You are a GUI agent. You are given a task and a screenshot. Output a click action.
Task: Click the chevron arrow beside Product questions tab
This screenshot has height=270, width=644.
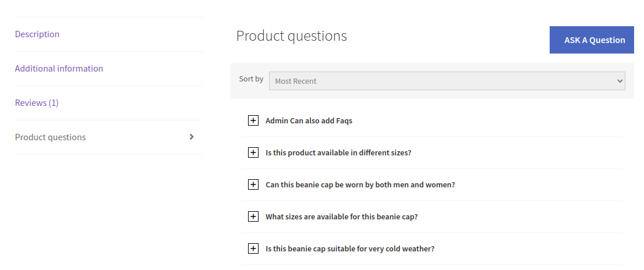(x=192, y=137)
